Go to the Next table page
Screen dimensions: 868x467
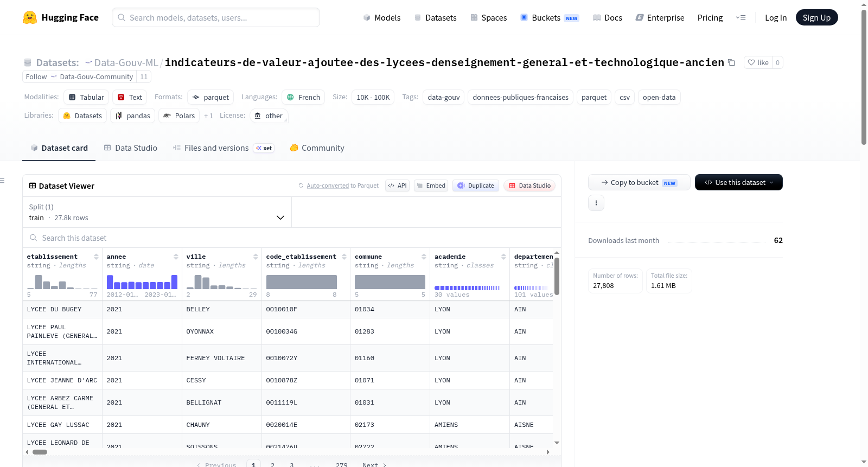pos(374,464)
